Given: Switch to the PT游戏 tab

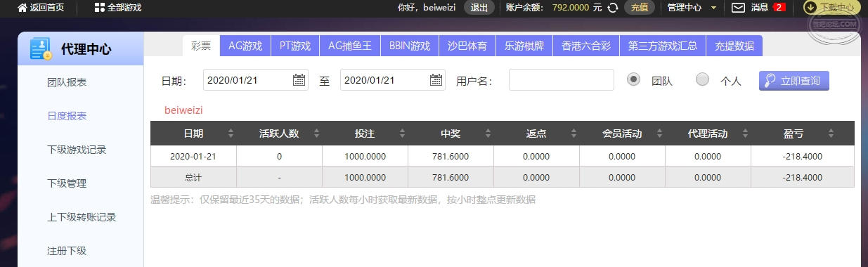Looking at the screenshot, I should [294, 46].
